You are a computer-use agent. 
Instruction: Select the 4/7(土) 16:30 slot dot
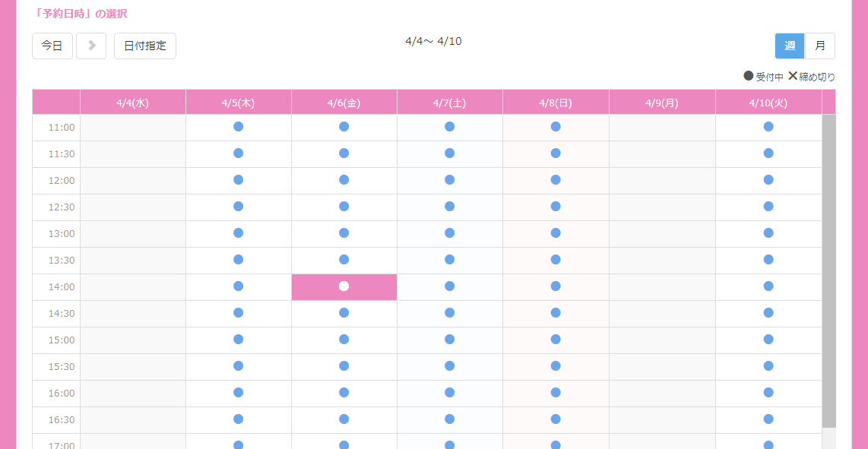click(x=449, y=419)
